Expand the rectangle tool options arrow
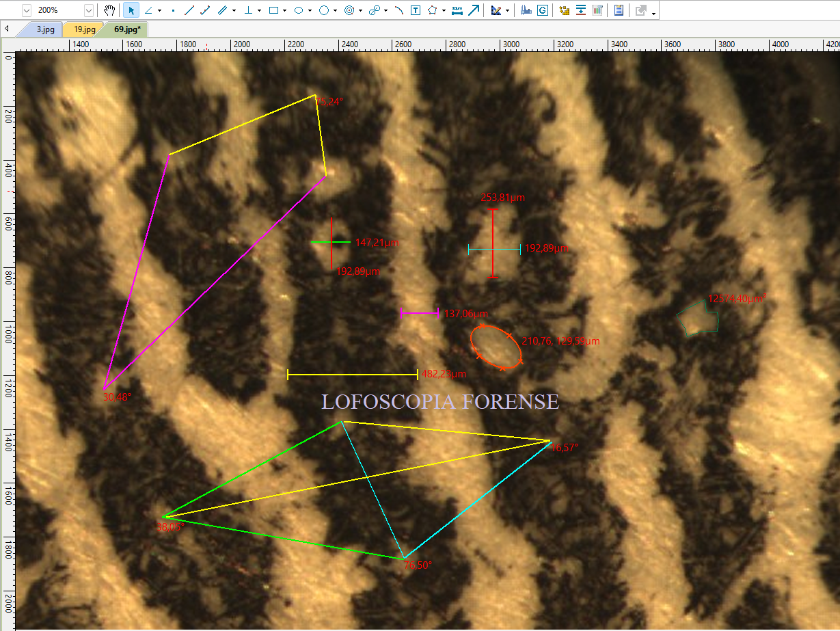 click(x=284, y=10)
